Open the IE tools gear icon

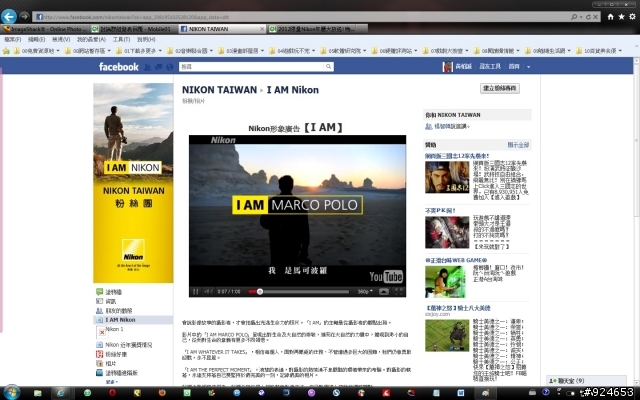point(632,17)
